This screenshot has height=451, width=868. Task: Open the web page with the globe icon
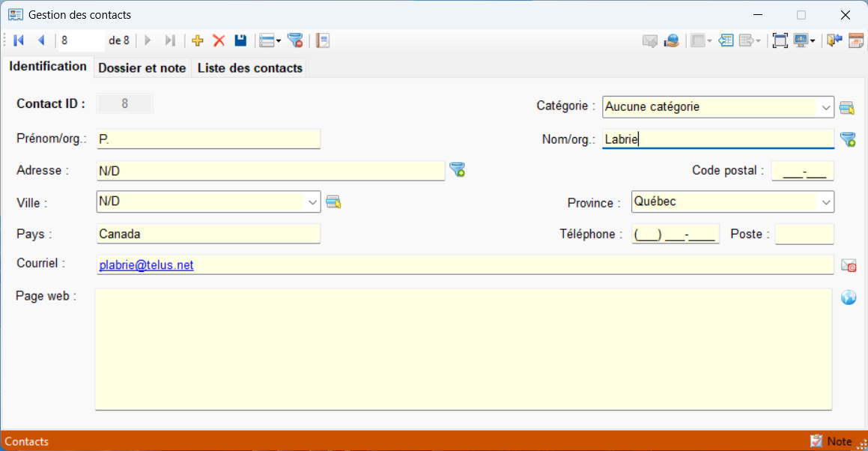[848, 297]
